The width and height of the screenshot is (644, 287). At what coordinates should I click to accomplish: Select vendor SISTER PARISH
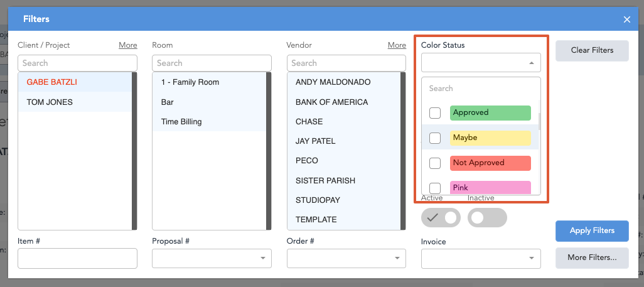[344, 180]
